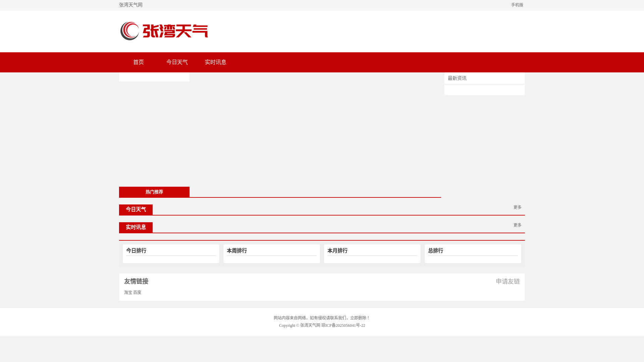Click the 最新资讯 panel heading

click(x=457, y=78)
